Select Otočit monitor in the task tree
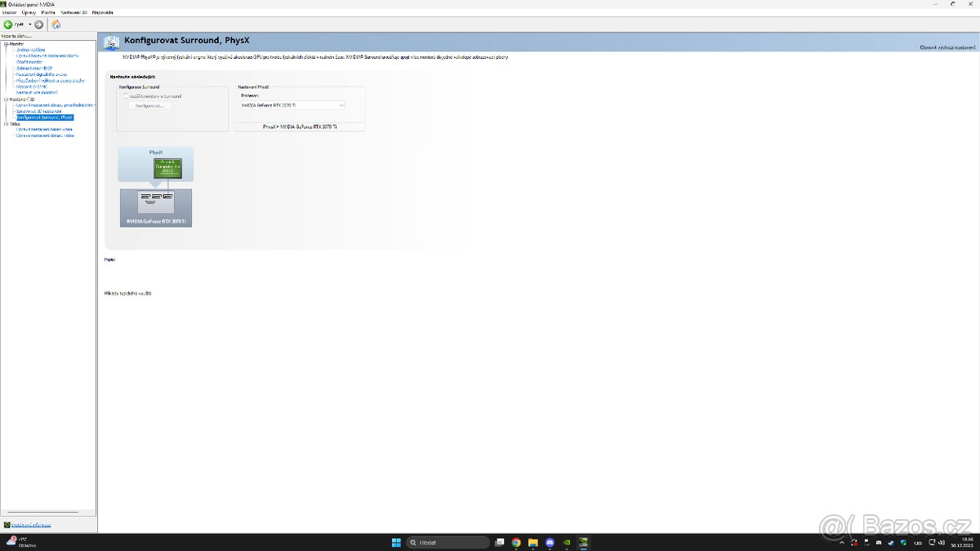This screenshot has width=980, height=551. click(x=30, y=62)
